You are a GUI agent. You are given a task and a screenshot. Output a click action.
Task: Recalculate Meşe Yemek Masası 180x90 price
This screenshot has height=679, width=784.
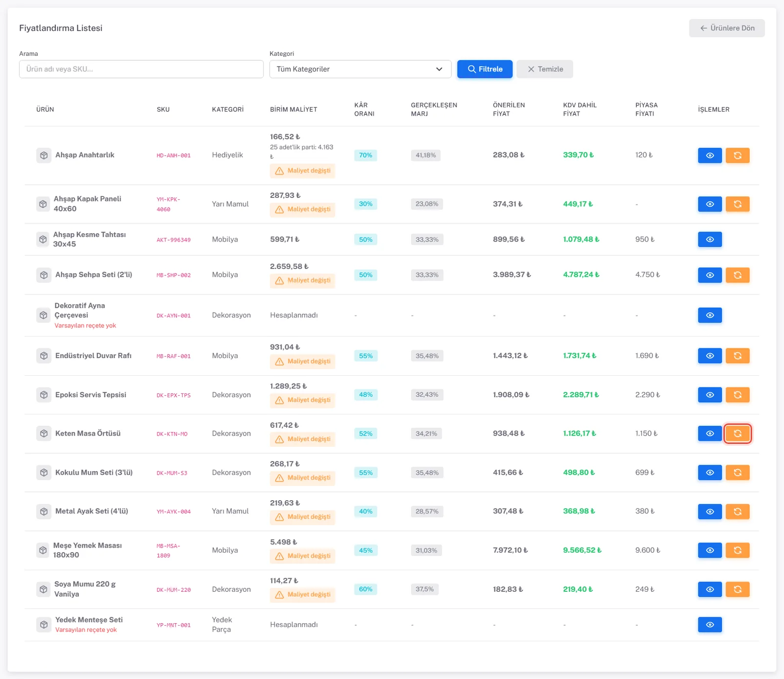click(x=737, y=550)
